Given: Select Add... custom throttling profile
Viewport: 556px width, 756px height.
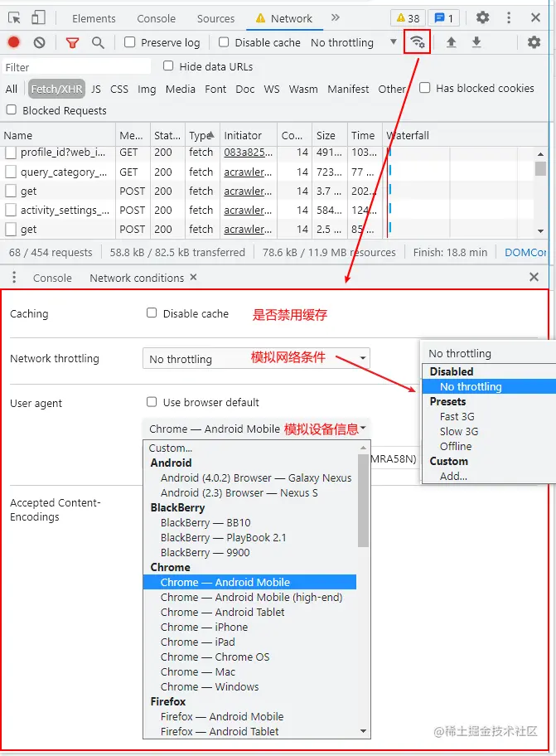Looking at the screenshot, I should pyautogui.click(x=453, y=477).
